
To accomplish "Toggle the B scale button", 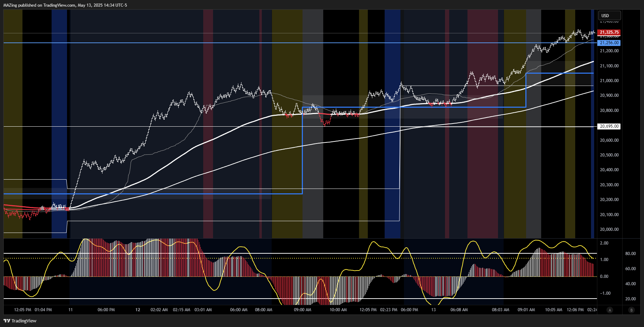I will click(632, 310).
